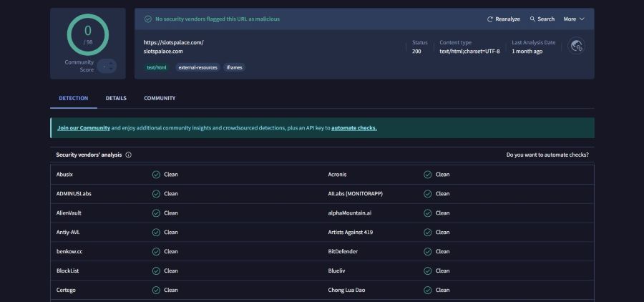
Task: Vote using the Community Score pill
Action: point(107,66)
